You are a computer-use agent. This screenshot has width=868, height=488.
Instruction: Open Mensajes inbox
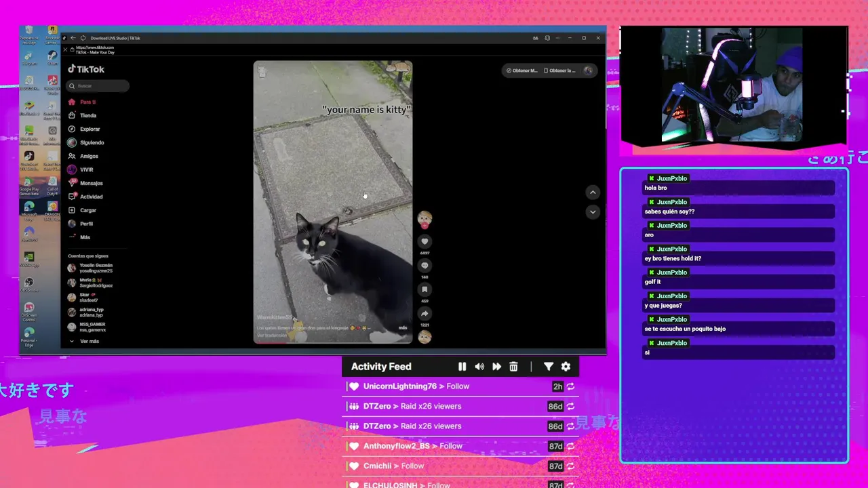pos(85,183)
